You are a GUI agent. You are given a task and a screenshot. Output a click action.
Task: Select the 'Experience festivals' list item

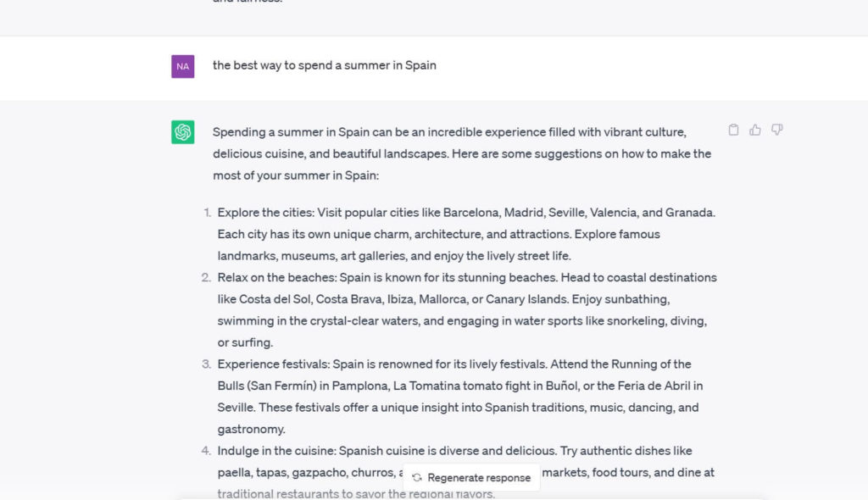click(460, 397)
